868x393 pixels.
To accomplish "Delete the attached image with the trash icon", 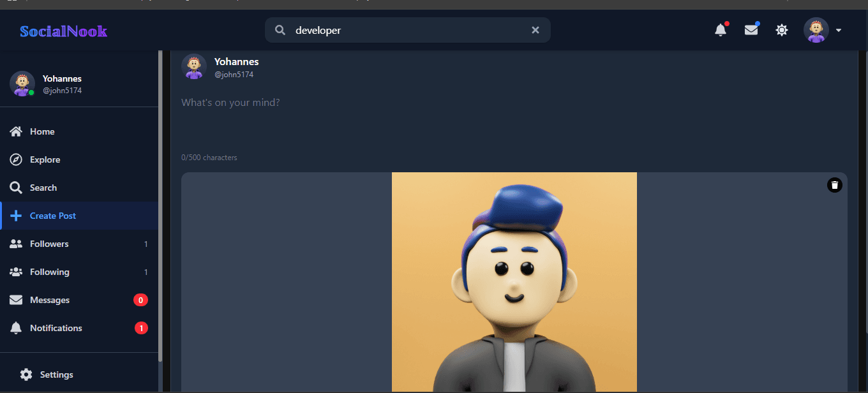I will [x=834, y=185].
